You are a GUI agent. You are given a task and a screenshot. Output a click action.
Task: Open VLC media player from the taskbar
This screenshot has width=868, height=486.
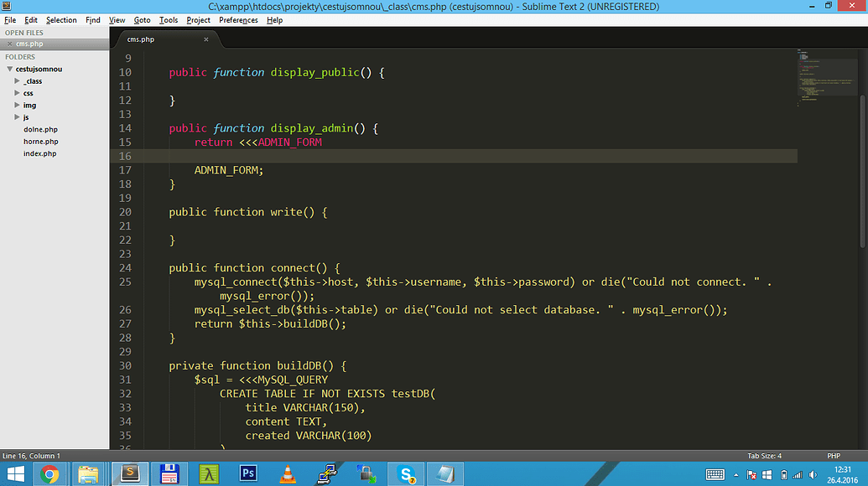click(x=287, y=473)
